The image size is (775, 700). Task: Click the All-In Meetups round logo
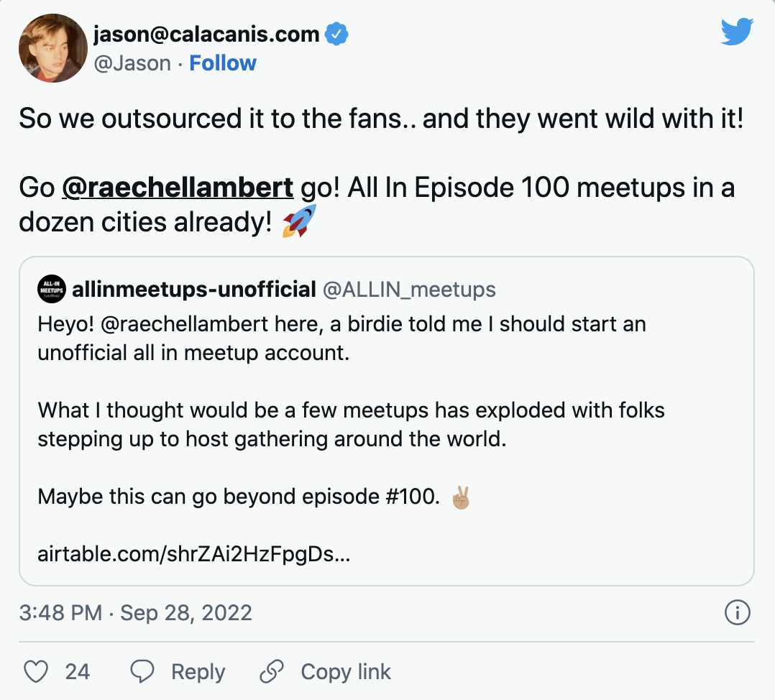click(52, 290)
